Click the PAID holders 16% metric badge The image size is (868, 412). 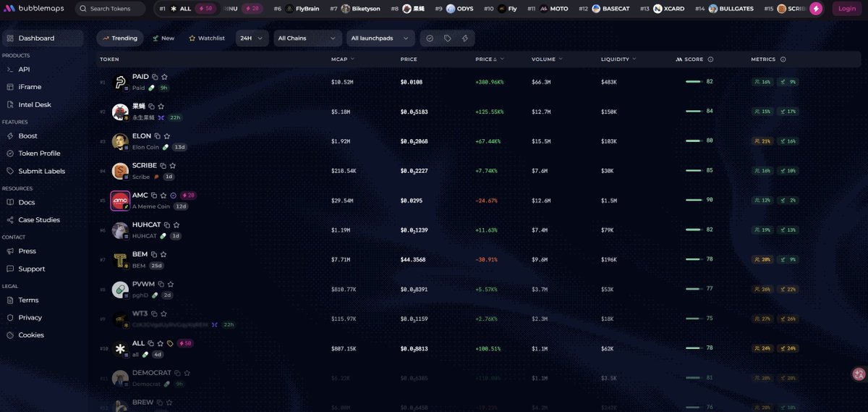coord(762,82)
